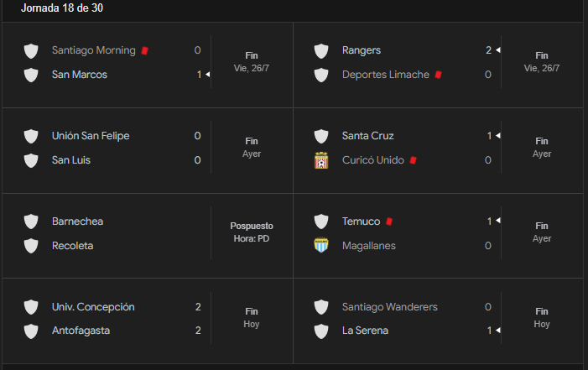Open the Santa Cruz match status Fin Ayer

542,148
